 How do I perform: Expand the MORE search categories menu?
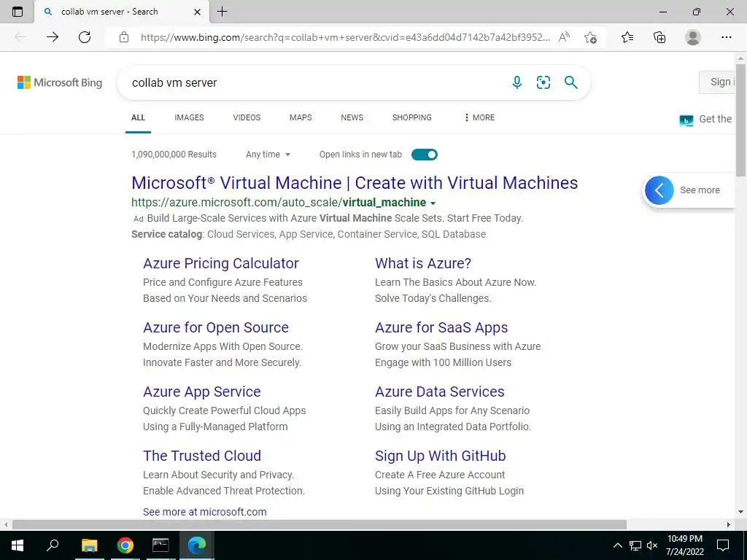pyautogui.click(x=479, y=117)
